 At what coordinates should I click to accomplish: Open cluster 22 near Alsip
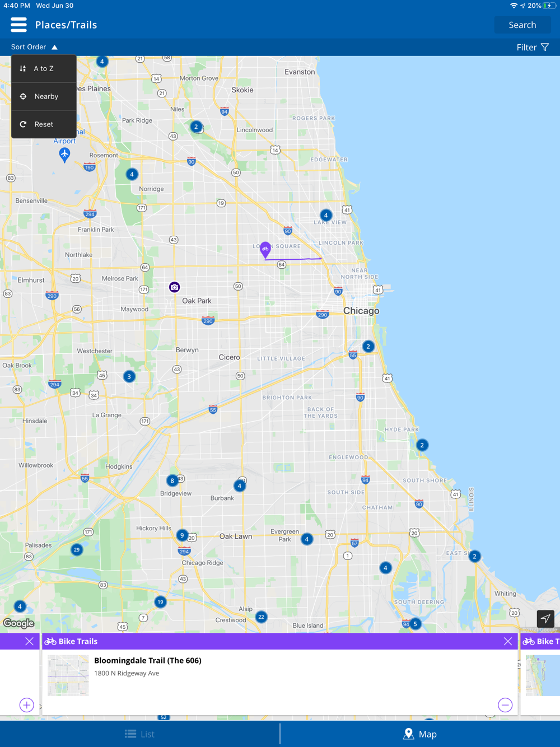click(x=261, y=617)
